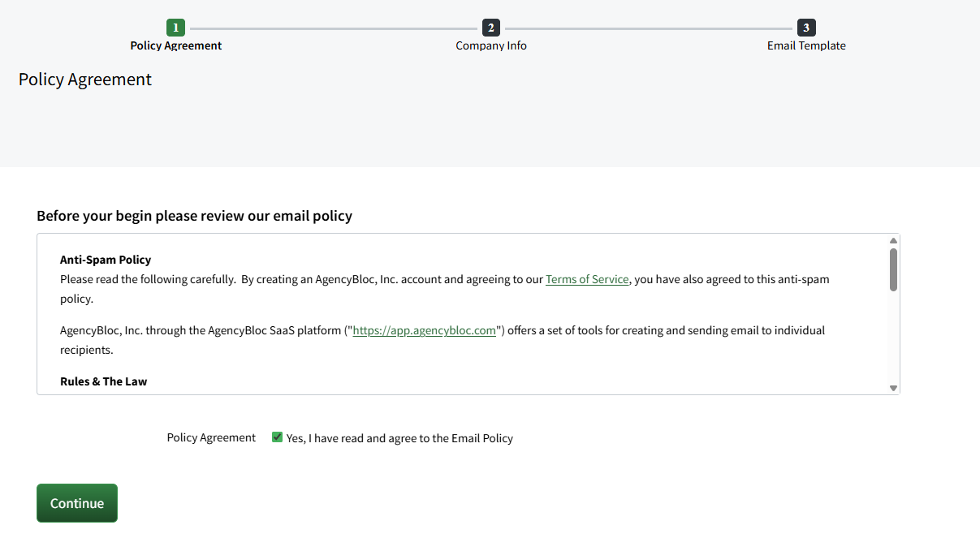Click the 'Policy Agreement' page heading

[x=84, y=79]
